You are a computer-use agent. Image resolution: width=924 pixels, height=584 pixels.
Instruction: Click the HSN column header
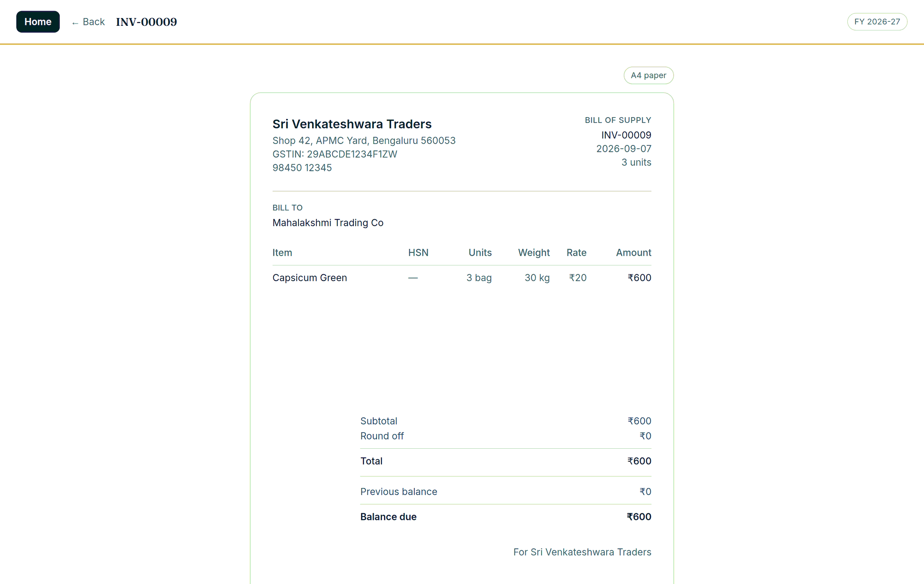[x=419, y=253]
